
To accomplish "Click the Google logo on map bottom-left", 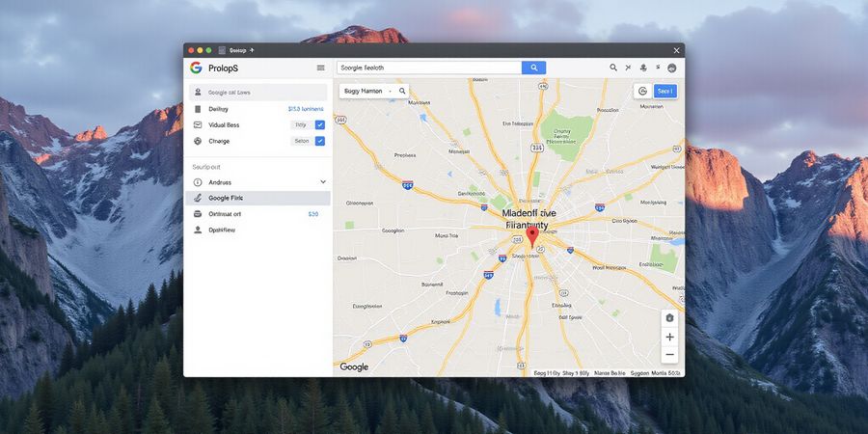I will tap(354, 367).
